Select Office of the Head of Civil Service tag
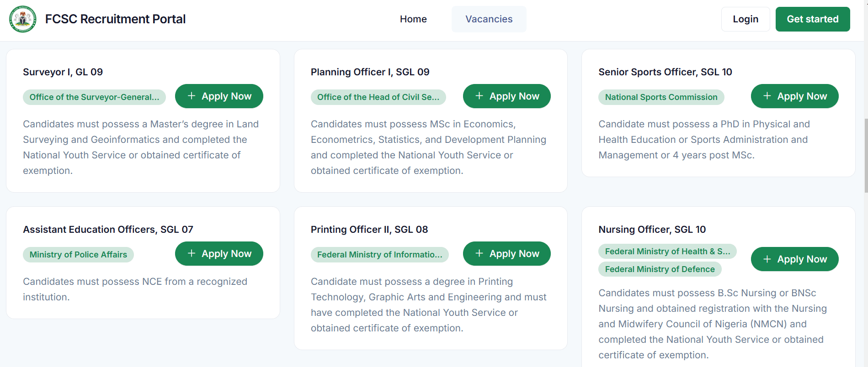Image resolution: width=868 pixels, height=367 pixels. coord(378,97)
